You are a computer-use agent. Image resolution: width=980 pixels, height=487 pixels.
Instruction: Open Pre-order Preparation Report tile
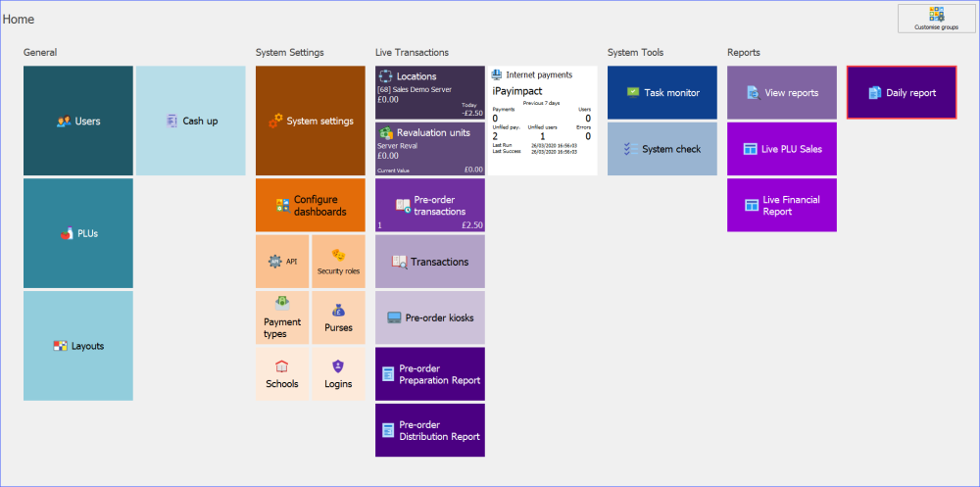point(429,373)
